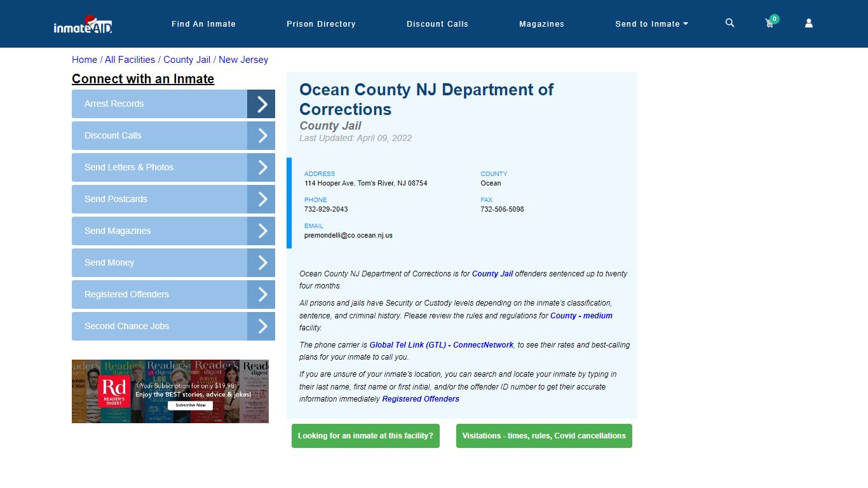Click the arrow beside Send Money

coord(261,262)
